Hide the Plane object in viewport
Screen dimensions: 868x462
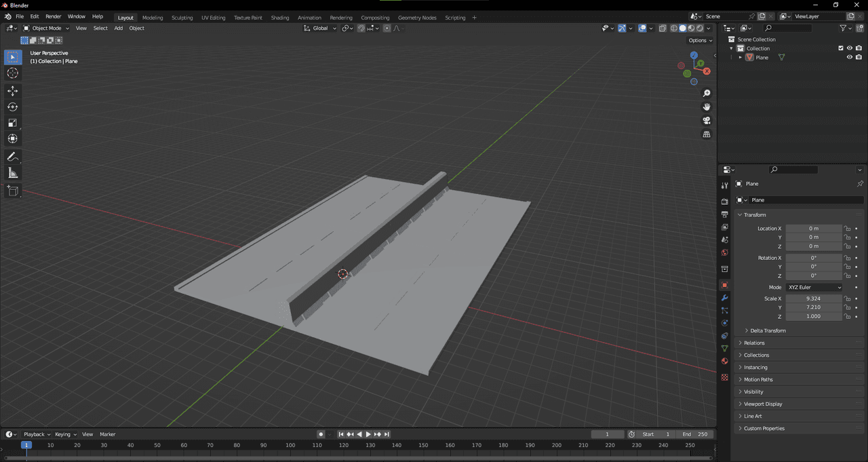tap(849, 58)
